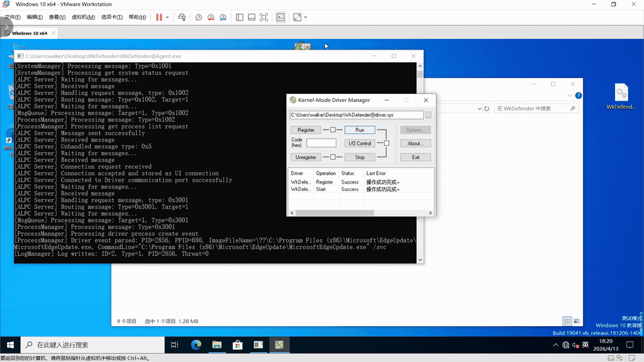The width and height of the screenshot is (644, 362).
Task: Tick the checkbox next to I/O Control
Action: tap(387, 143)
